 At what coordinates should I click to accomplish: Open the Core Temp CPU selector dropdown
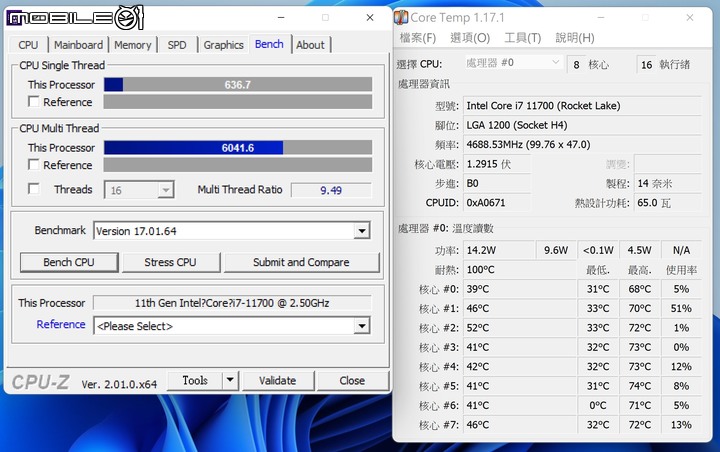(x=513, y=62)
